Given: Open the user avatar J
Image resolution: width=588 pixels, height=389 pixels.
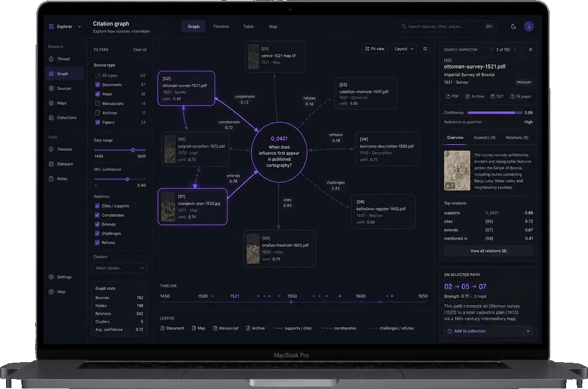Looking at the screenshot, I should (x=529, y=27).
